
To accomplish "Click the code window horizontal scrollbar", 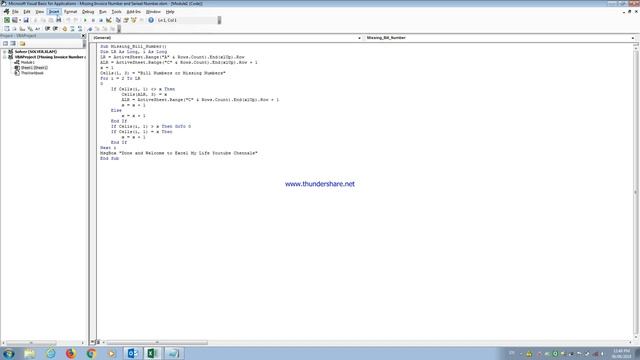I will 366,342.
